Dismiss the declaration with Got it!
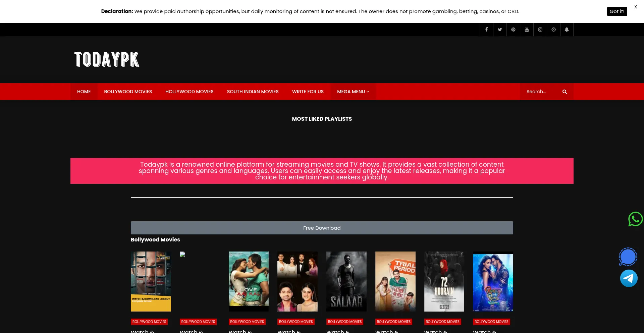The image size is (644, 333). (x=617, y=11)
